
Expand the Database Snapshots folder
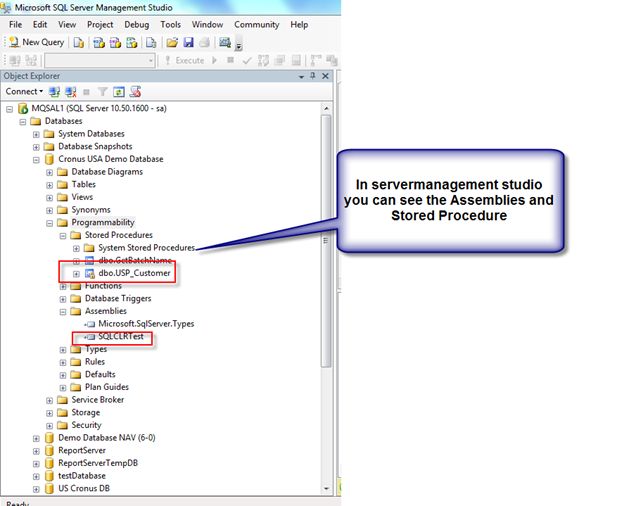coord(36,147)
